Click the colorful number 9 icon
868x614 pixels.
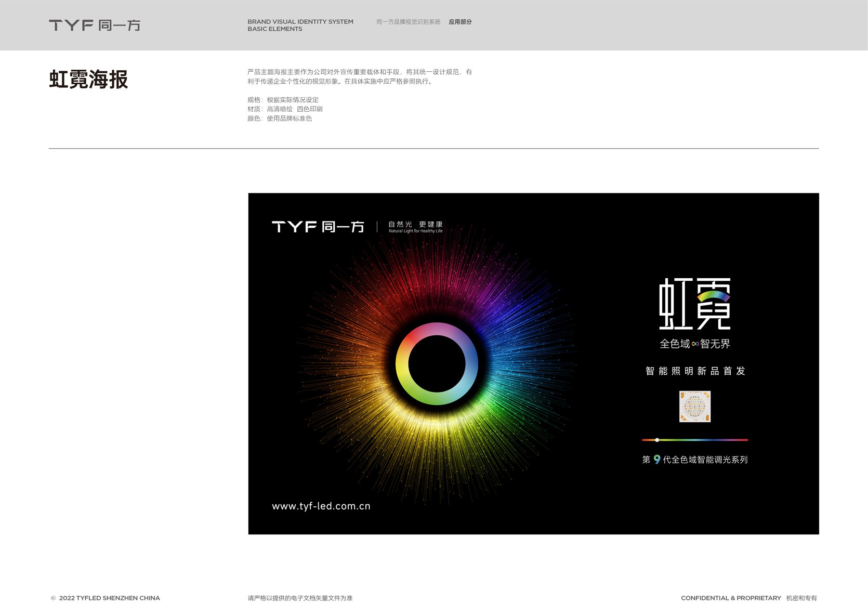[657, 460]
